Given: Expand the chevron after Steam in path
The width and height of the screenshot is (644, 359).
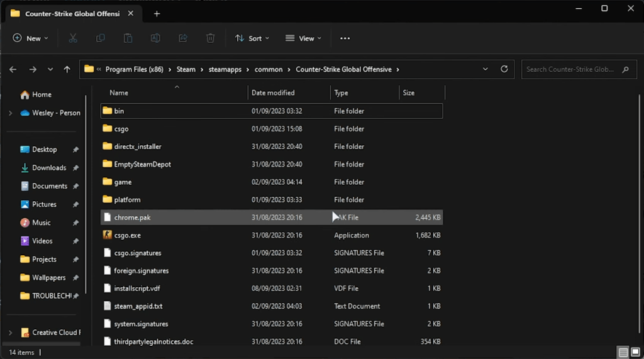Looking at the screenshot, I should [202, 69].
